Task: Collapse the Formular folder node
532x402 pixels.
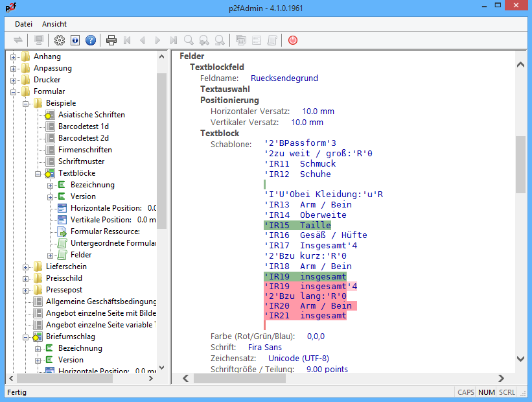Action: [14, 91]
